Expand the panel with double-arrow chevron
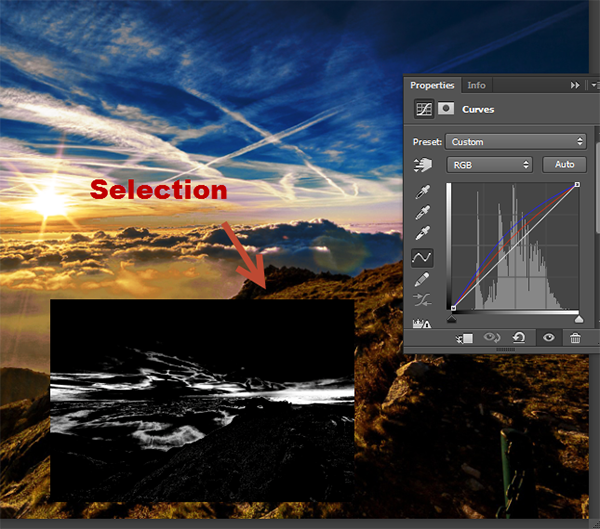 (575, 86)
